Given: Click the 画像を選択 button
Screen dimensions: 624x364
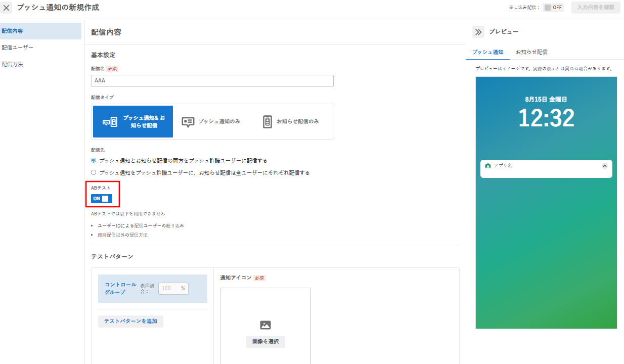Looking at the screenshot, I should pos(265,342).
